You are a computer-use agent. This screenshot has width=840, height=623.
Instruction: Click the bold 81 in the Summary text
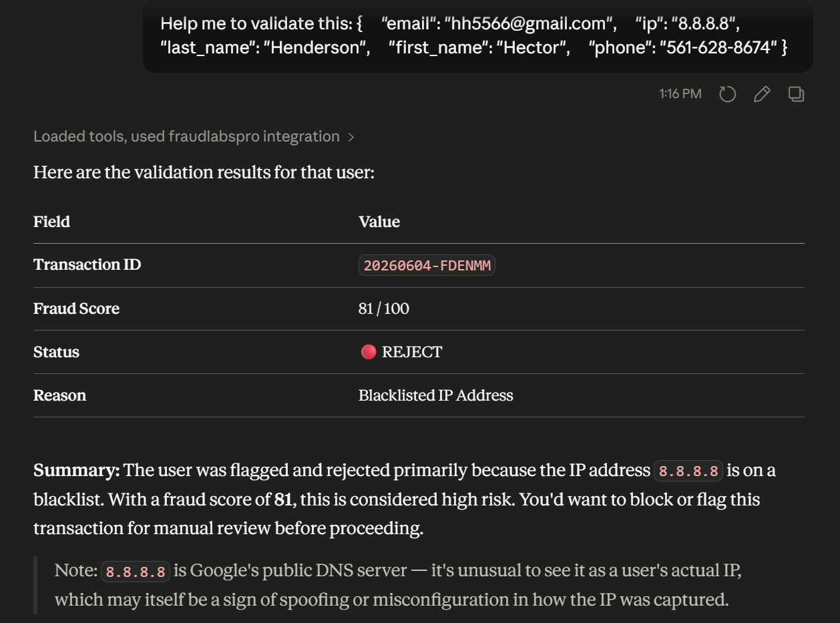point(283,499)
